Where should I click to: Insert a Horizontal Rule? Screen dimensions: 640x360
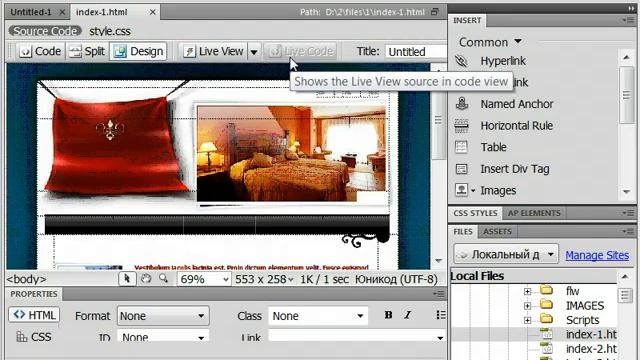click(516, 126)
